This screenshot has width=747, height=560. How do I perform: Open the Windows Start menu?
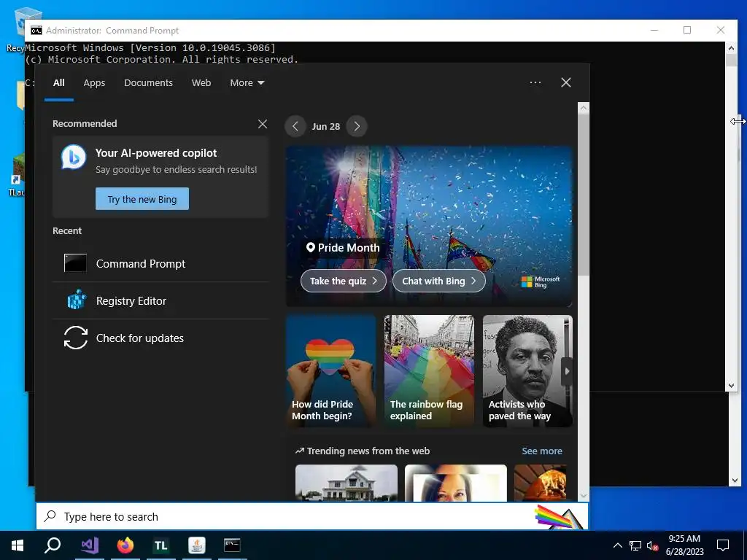point(18,545)
